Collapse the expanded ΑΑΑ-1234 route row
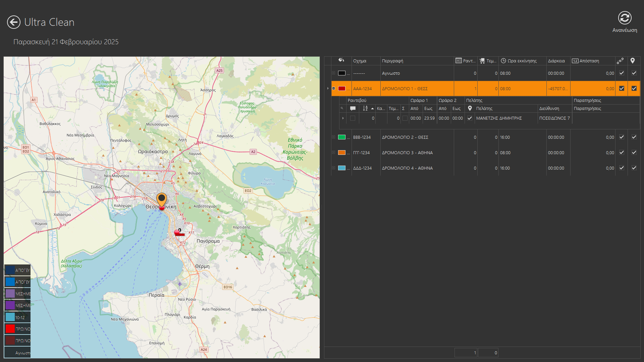The width and height of the screenshot is (644, 362). click(334, 88)
